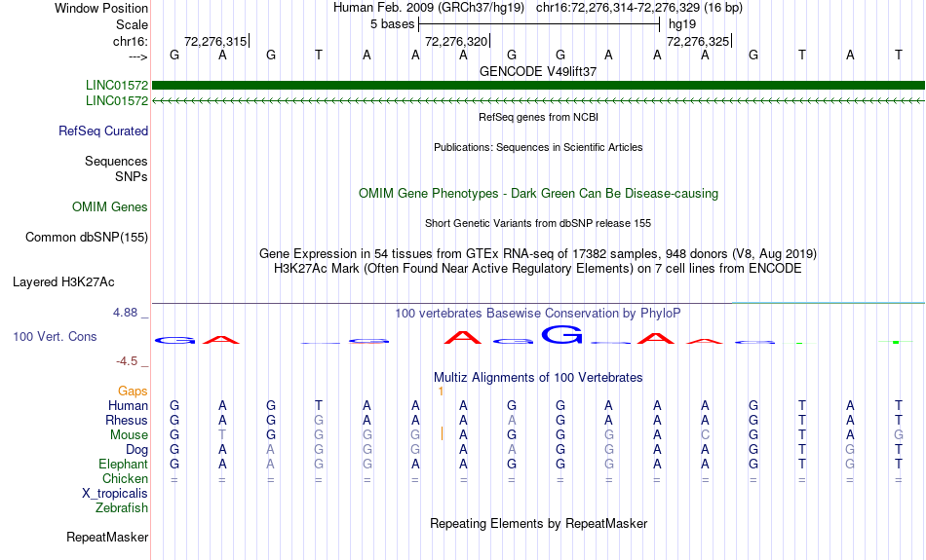Click the LINC01572 arrowed transcript row label
The width and height of the screenshot is (926, 560).
(x=117, y=101)
